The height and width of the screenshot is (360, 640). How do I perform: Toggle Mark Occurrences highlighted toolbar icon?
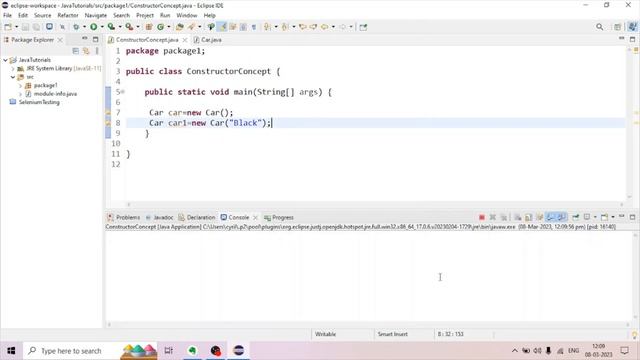click(x=222, y=27)
